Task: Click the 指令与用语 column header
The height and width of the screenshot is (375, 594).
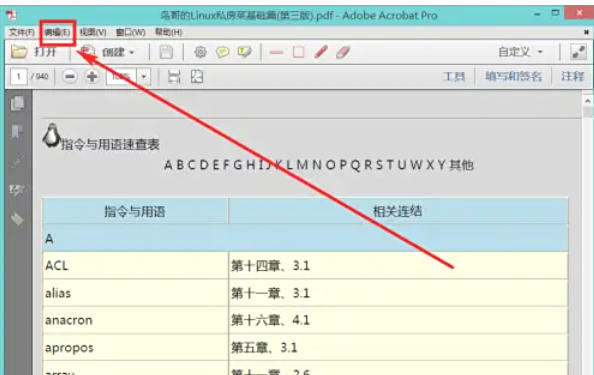Action: (135, 211)
